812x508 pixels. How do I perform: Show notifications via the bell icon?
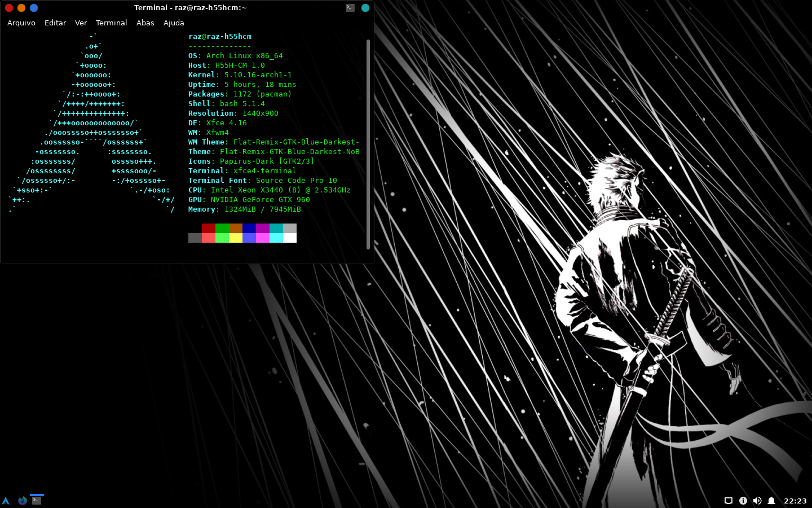point(771,501)
